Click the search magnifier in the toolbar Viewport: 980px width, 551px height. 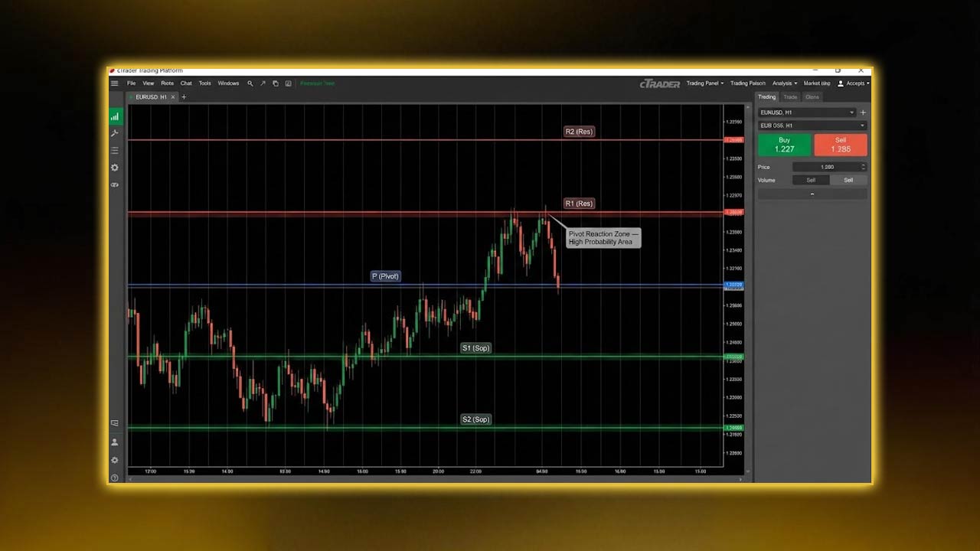[250, 83]
